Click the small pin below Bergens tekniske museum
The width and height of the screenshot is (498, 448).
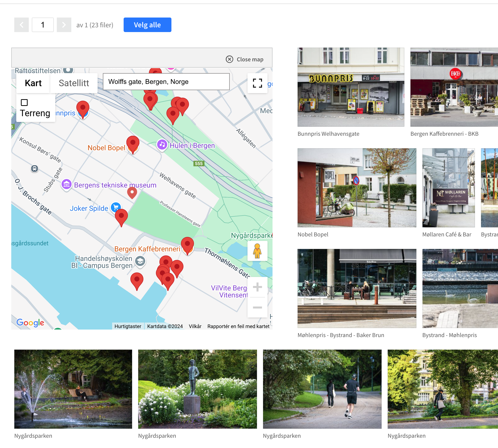click(132, 193)
